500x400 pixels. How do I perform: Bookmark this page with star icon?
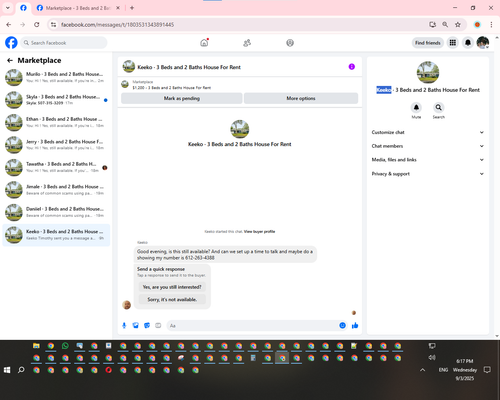(458, 25)
